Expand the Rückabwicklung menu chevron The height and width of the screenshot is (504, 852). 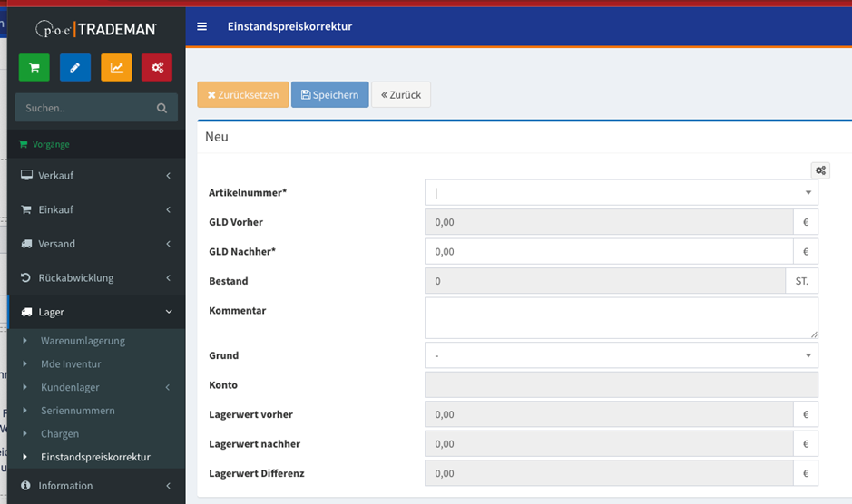tap(169, 278)
